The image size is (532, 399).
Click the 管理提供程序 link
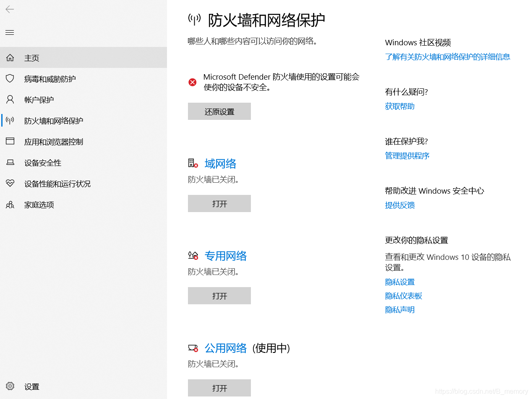coord(407,155)
